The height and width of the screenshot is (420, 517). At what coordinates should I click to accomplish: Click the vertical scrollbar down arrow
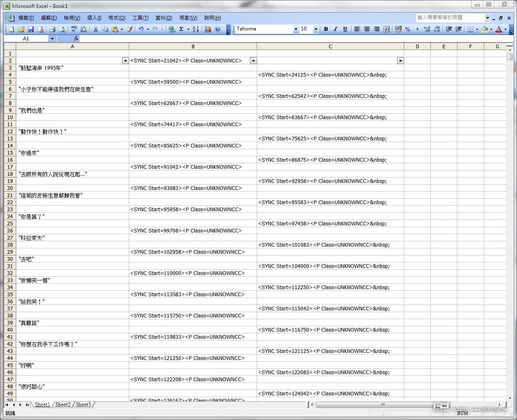[x=510, y=398]
